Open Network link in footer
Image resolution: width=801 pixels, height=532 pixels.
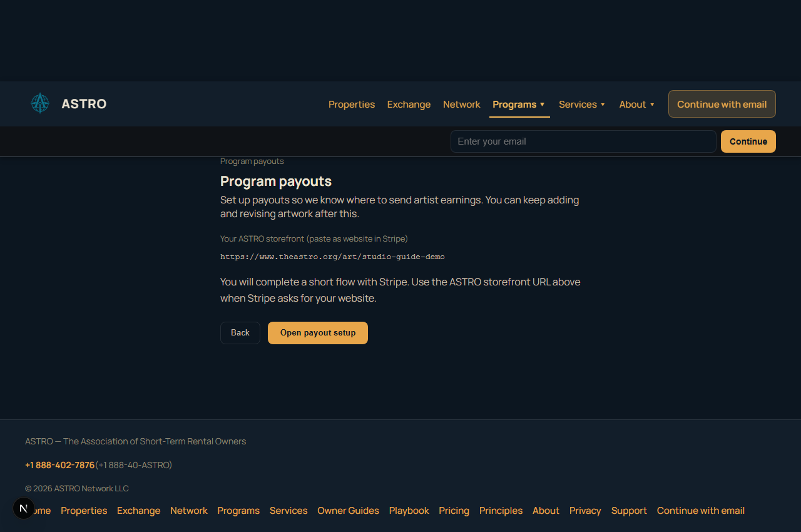[x=189, y=511]
